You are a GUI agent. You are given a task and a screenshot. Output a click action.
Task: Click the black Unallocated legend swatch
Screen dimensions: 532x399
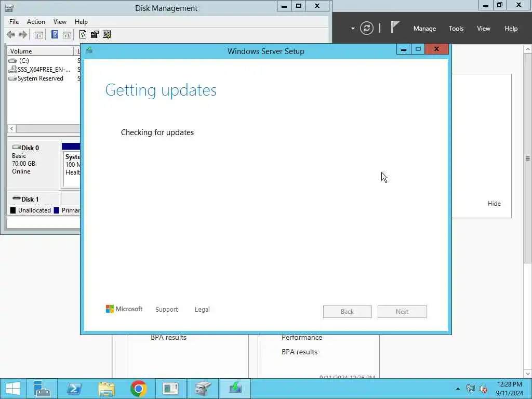(x=13, y=210)
